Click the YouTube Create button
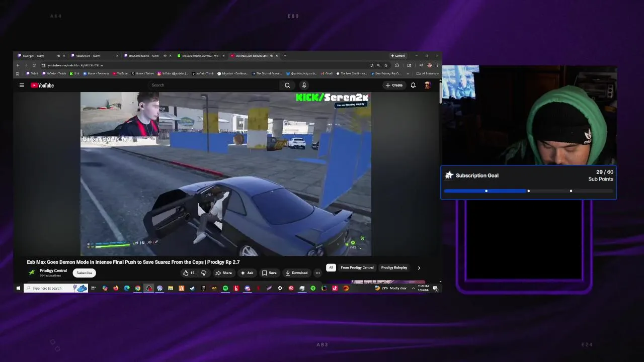Screen dimensions: 644x362 394,85
